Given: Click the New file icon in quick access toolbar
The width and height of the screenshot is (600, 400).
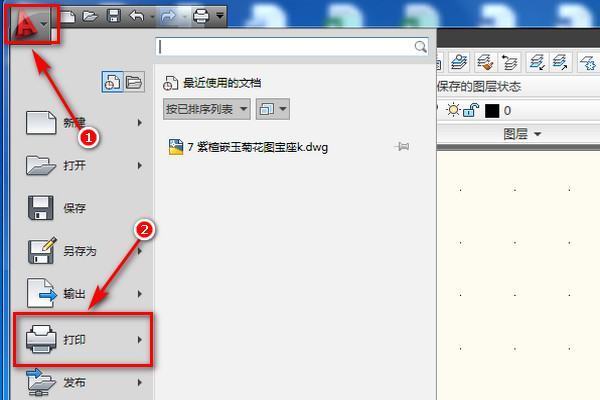Looking at the screenshot, I should tap(69, 16).
